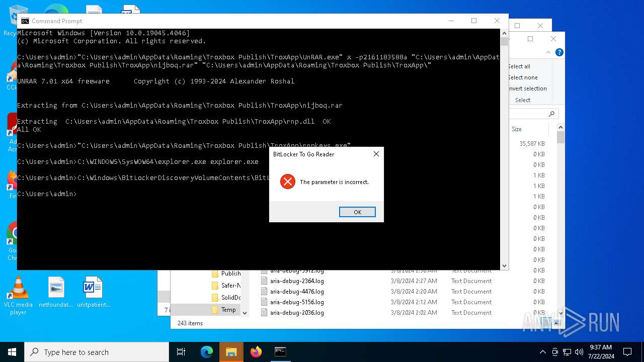Viewport: 644px width, 362px height.
Task: Click the Command Prompt title bar icon
Action: (x=25, y=21)
